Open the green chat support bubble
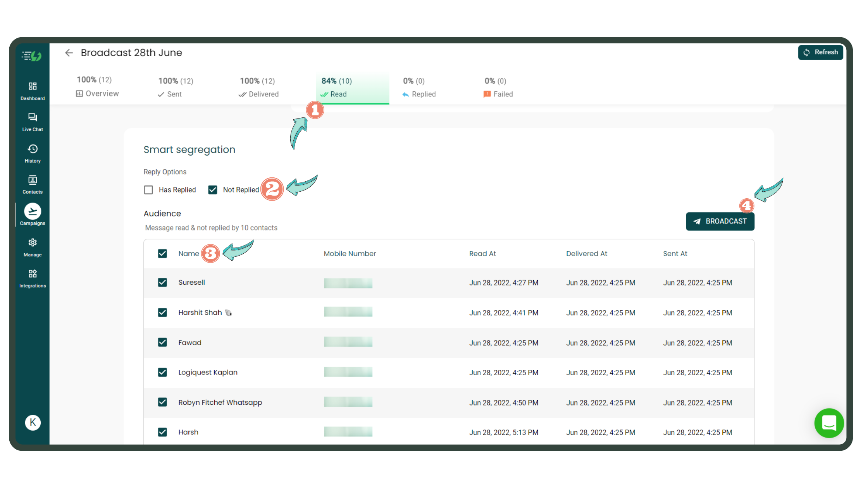The image size is (868, 488). click(829, 423)
